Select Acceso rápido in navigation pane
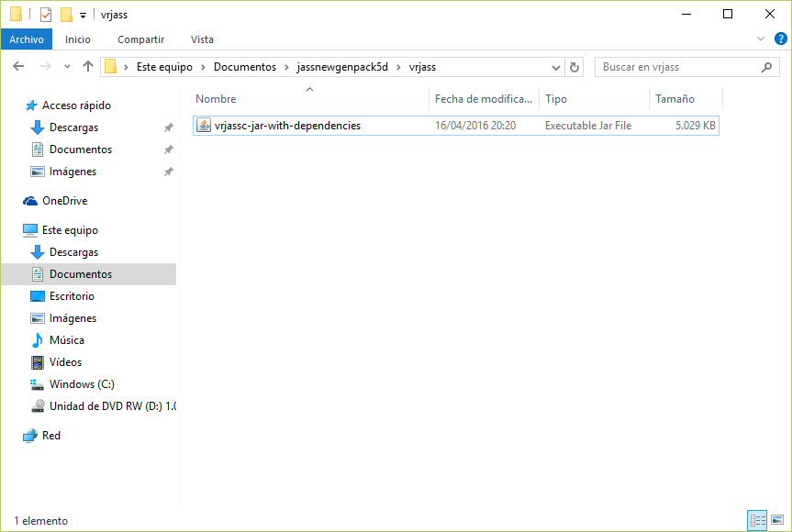 tap(76, 105)
